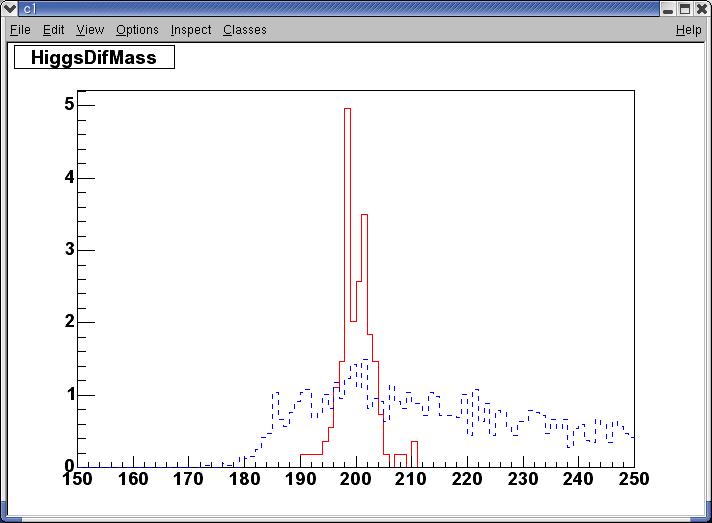Image resolution: width=712 pixels, height=523 pixels.
Task: Open the Edit menu
Action: coord(54,30)
